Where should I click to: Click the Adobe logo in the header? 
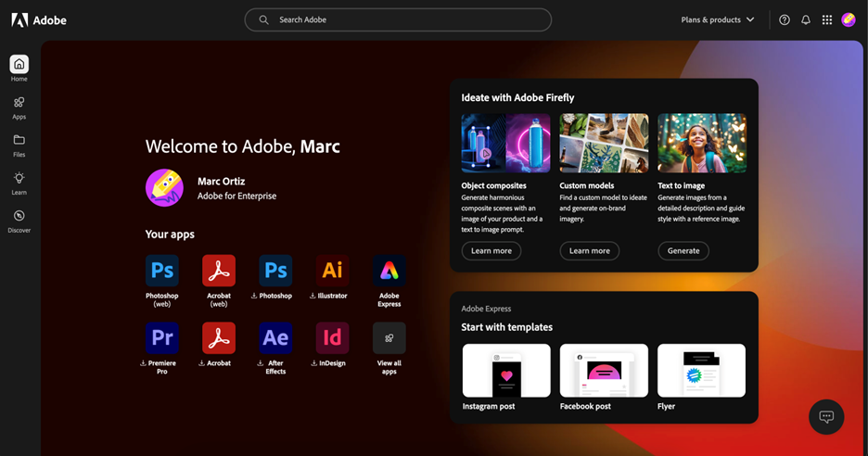(39, 20)
